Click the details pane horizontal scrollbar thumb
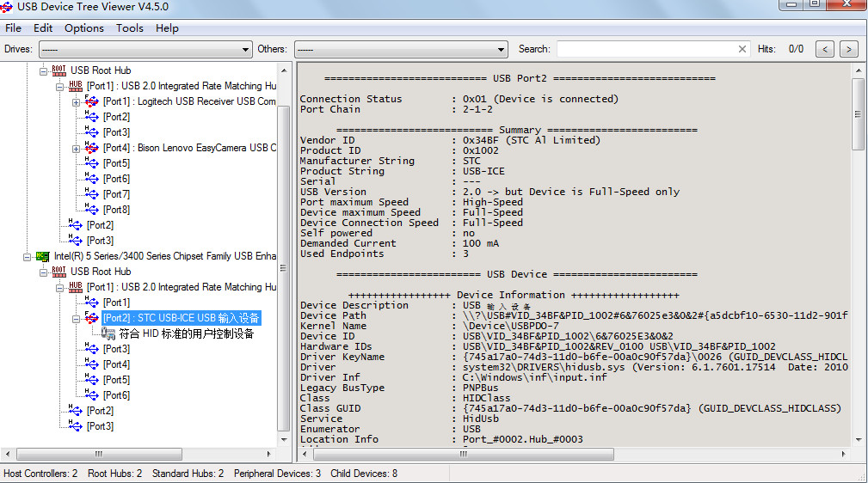Screen dimensions: 868x483 [464, 455]
